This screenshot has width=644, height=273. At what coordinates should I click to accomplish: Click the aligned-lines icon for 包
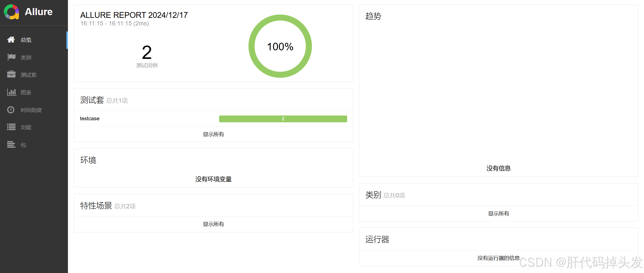coord(11,144)
